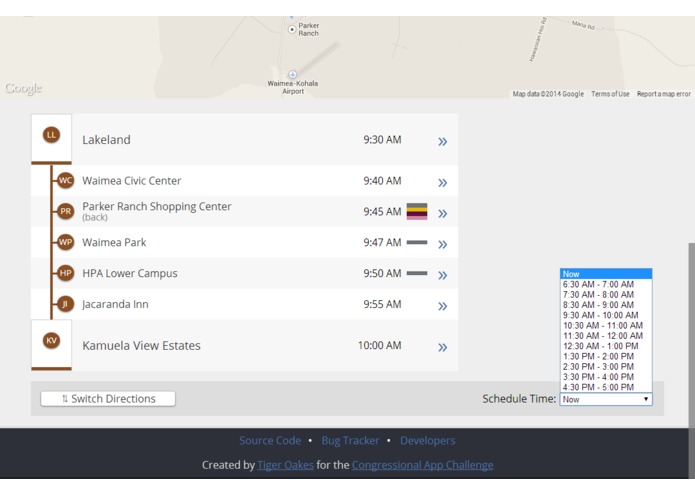Image resolution: width=695 pixels, height=494 pixels.
Task: Click the JI Jacaranda Inn stop badge
Action: [x=65, y=304]
